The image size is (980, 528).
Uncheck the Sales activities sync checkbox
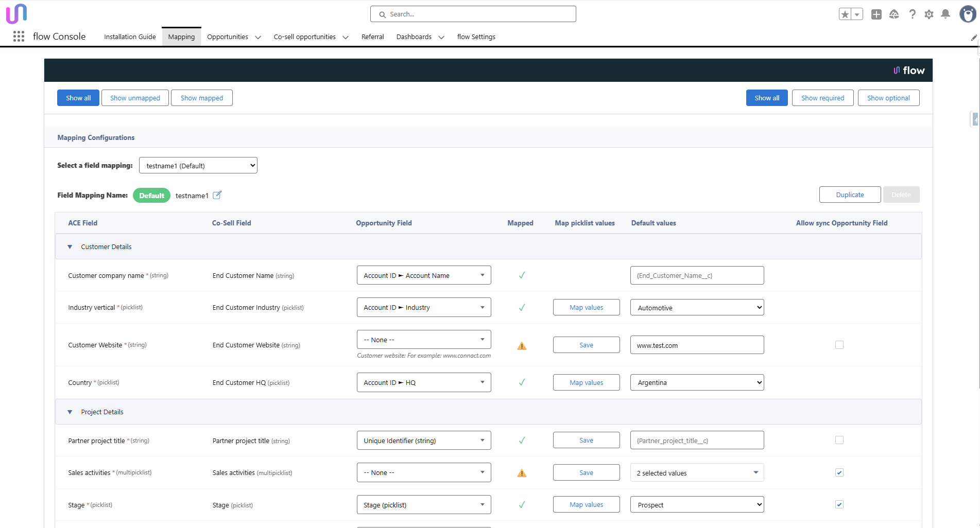coord(839,472)
